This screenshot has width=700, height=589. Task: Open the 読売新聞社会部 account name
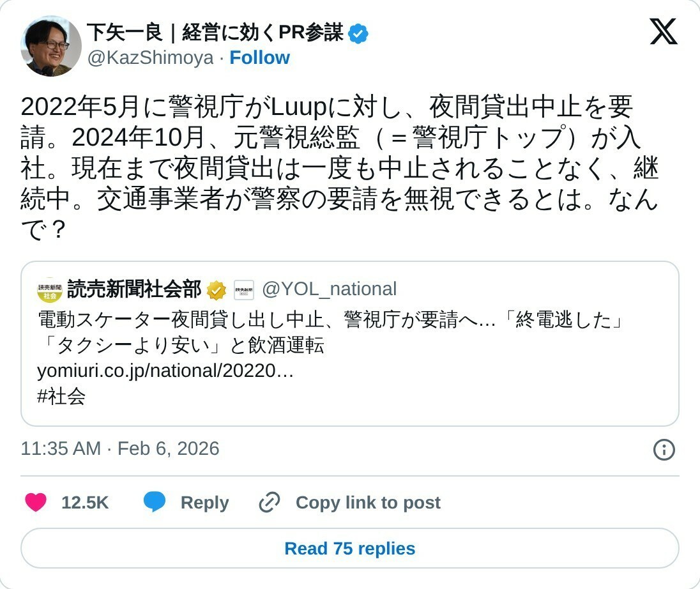click(x=134, y=289)
